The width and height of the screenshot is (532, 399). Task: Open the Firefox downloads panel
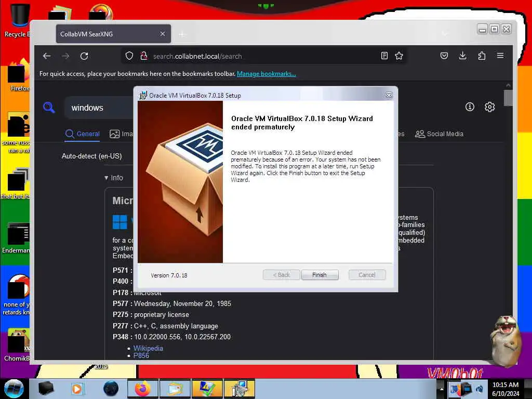[x=462, y=56]
